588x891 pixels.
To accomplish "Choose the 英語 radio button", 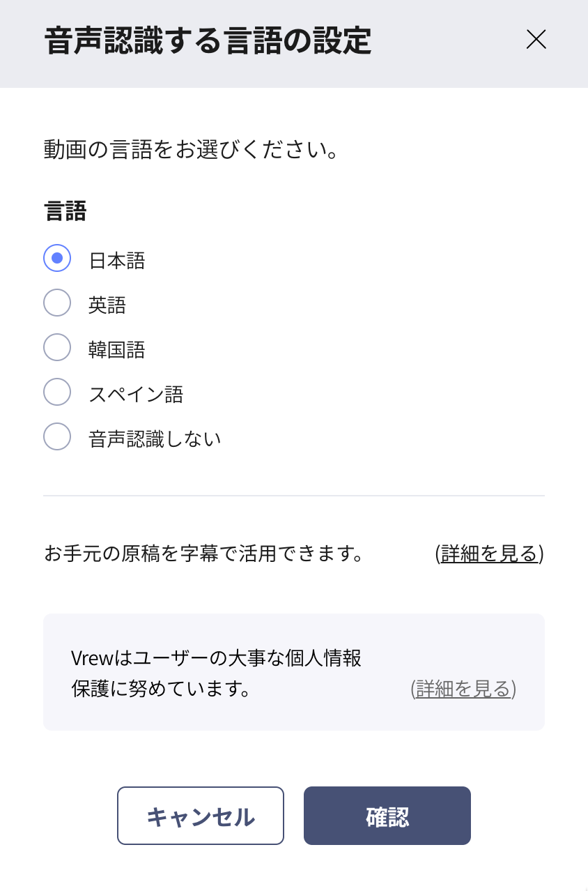I will pyautogui.click(x=57, y=303).
